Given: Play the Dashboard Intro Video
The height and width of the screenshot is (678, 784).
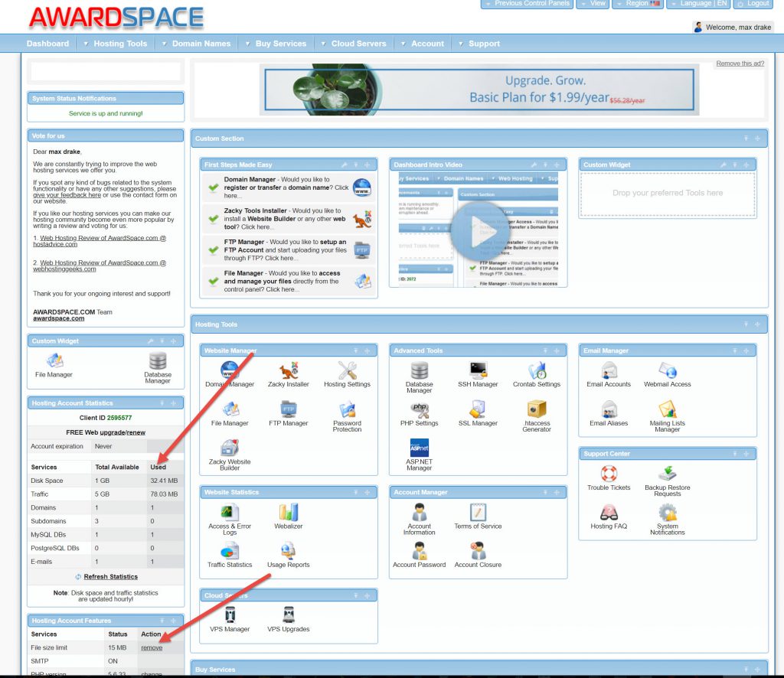Looking at the screenshot, I should [478, 234].
